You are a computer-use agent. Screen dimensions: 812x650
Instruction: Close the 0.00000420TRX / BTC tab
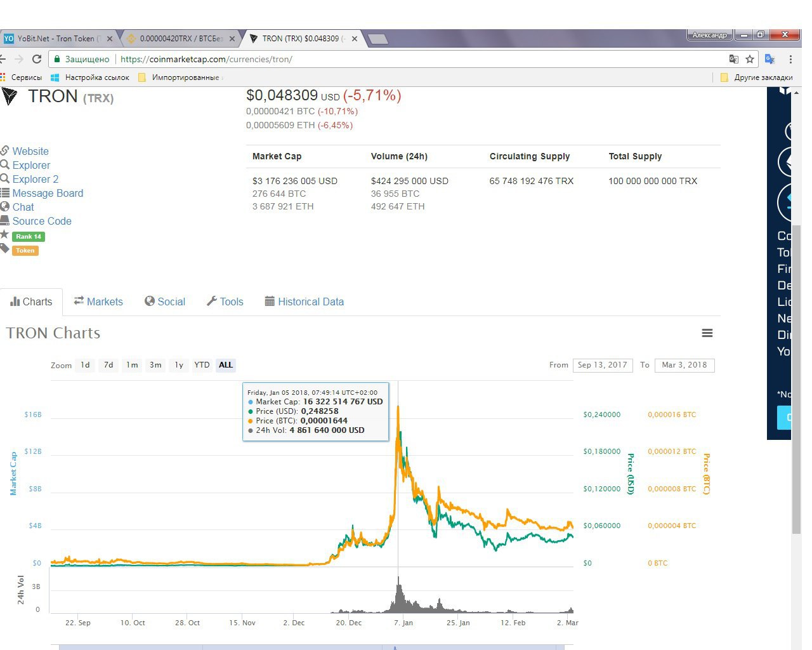click(x=232, y=39)
